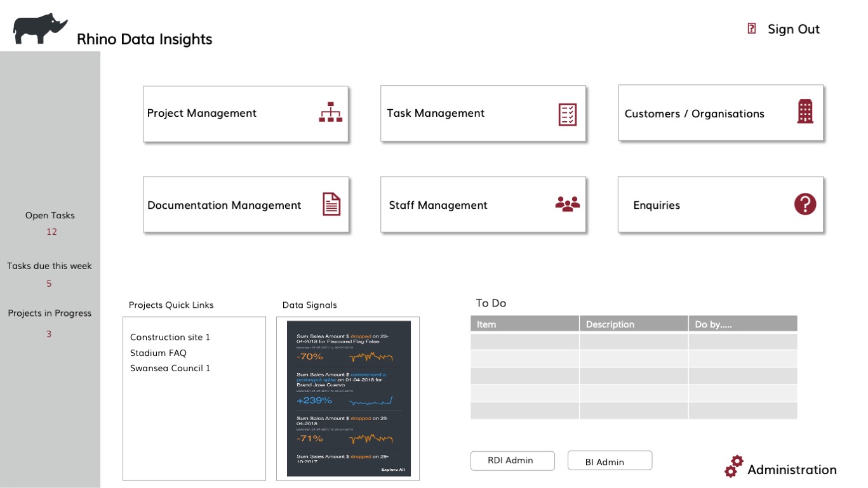
Task: Click the Enquiries question mark icon
Action: 805,204
